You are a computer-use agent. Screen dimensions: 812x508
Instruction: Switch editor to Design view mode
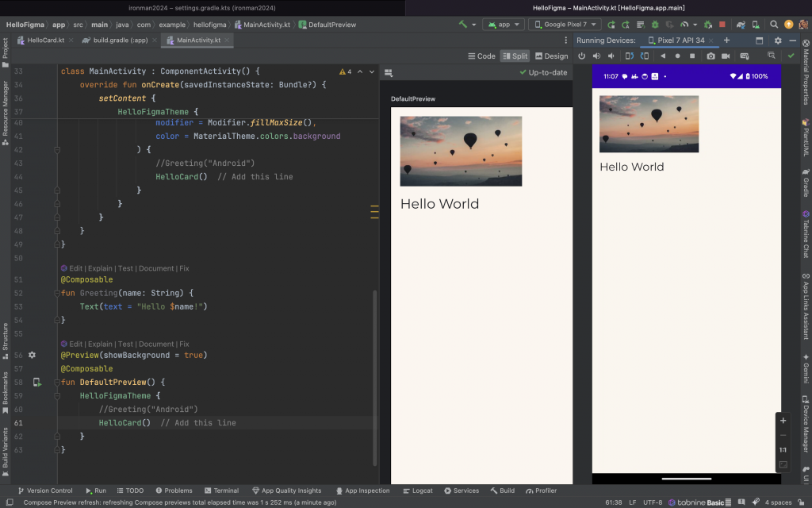click(552, 56)
